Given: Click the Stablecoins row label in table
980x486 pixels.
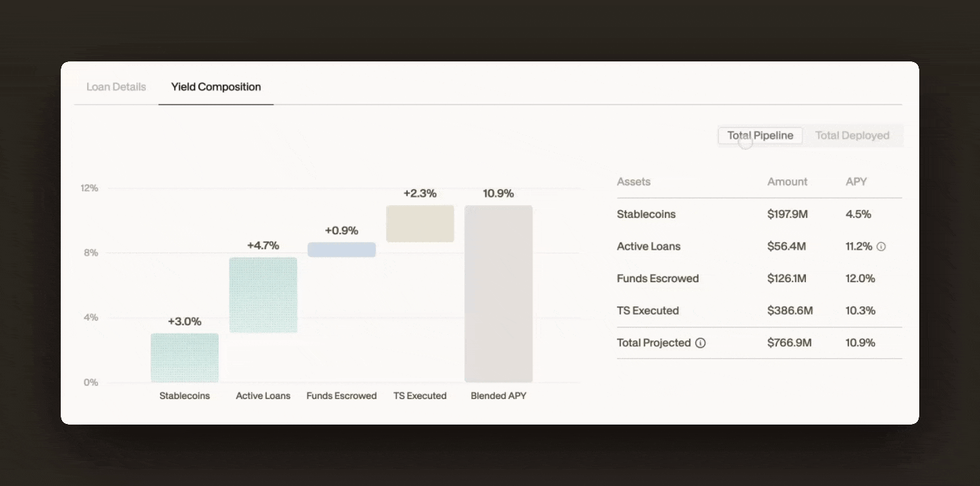Looking at the screenshot, I should click(x=646, y=215).
